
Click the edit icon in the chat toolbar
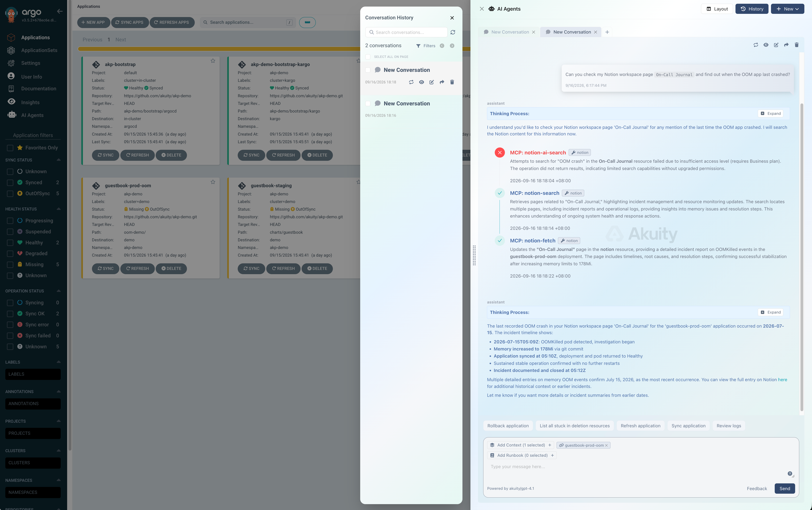click(x=776, y=45)
